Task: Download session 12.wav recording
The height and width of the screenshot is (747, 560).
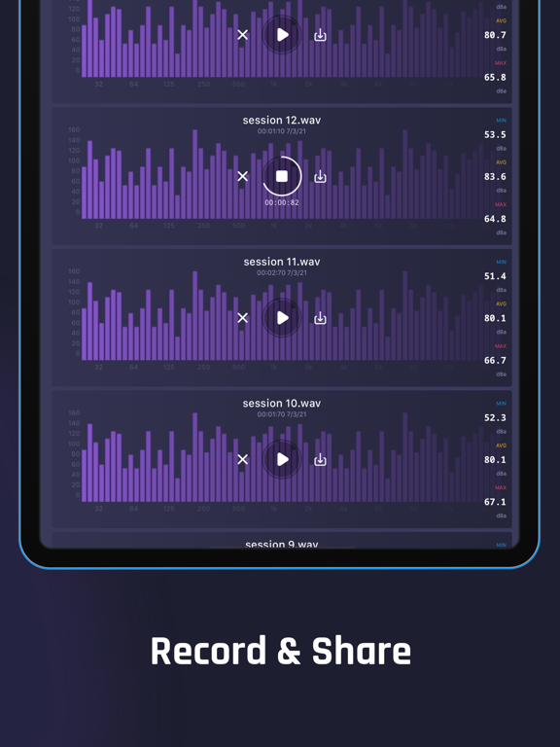Action: (321, 176)
